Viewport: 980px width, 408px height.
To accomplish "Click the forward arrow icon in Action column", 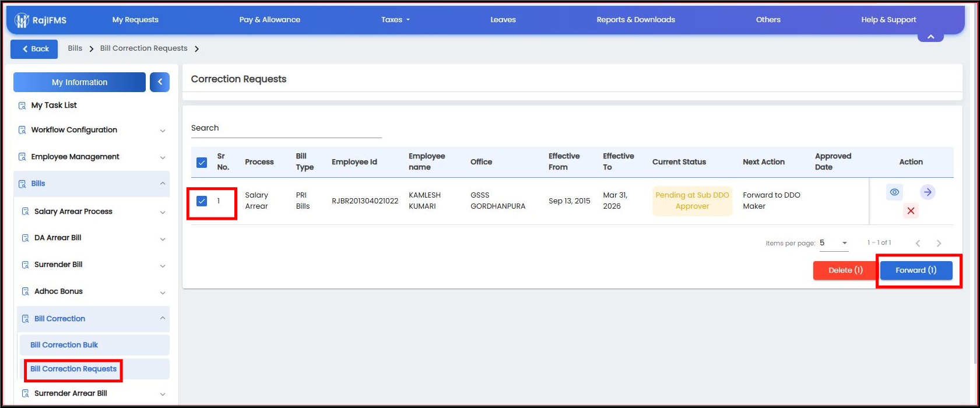I will 928,192.
